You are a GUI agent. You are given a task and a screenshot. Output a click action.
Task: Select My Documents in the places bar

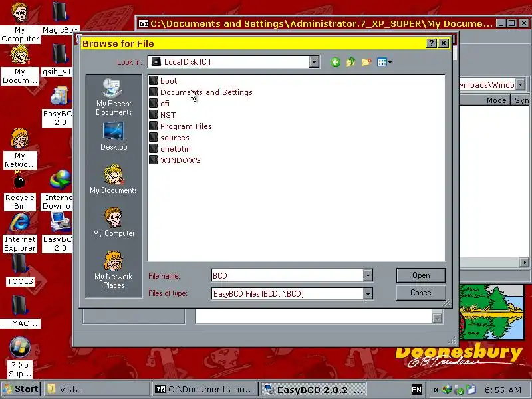coord(114,179)
